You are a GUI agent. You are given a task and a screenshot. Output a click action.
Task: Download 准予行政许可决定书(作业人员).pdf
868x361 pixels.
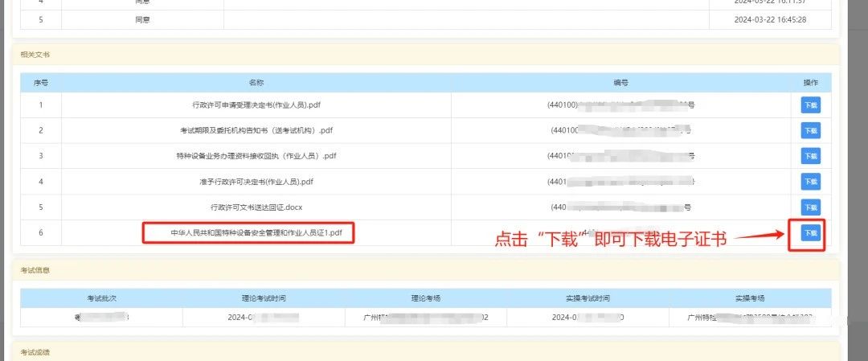point(810,182)
